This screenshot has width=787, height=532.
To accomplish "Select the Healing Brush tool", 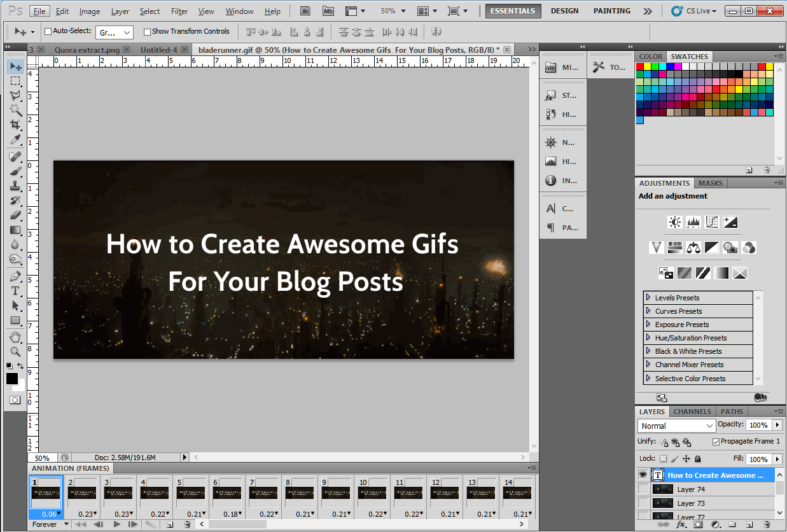I will [15, 157].
